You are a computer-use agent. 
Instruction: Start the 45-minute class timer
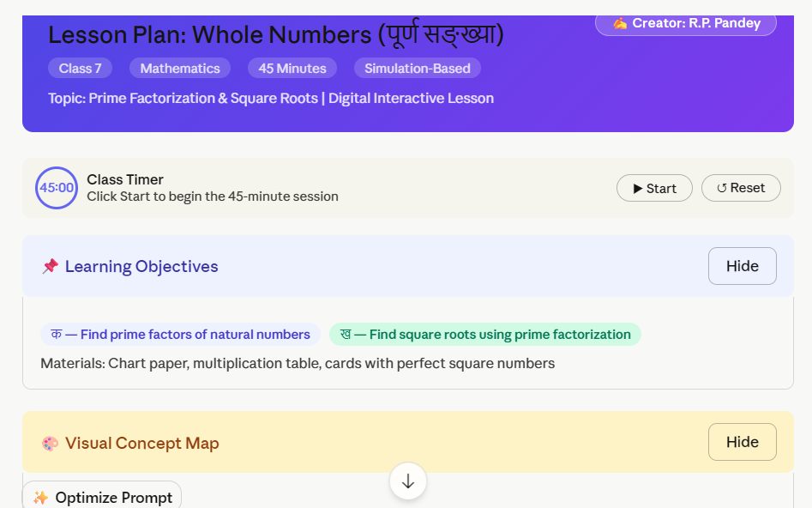(x=654, y=188)
